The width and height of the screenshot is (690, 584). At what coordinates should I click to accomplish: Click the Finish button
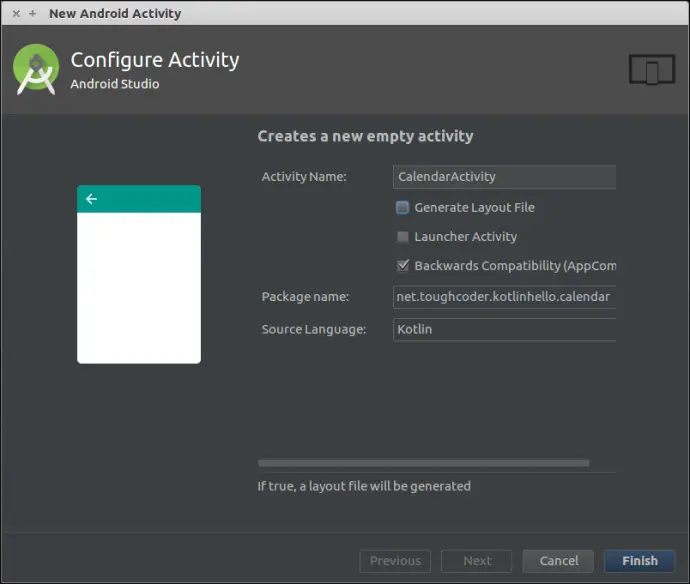(639, 561)
